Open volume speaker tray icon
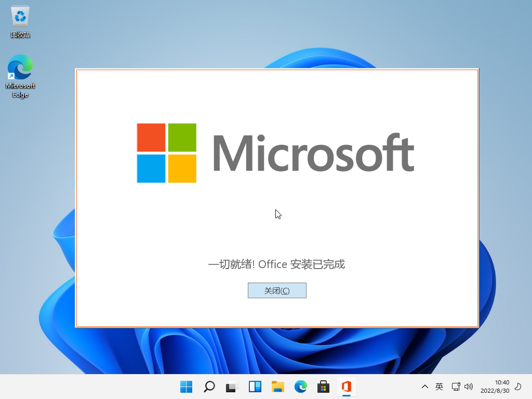The height and width of the screenshot is (399, 532). pos(469,387)
